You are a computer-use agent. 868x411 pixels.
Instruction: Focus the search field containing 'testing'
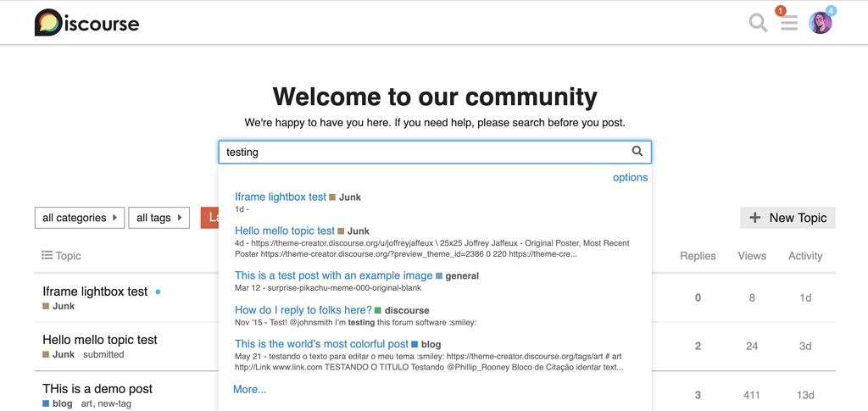click(424, 152)
